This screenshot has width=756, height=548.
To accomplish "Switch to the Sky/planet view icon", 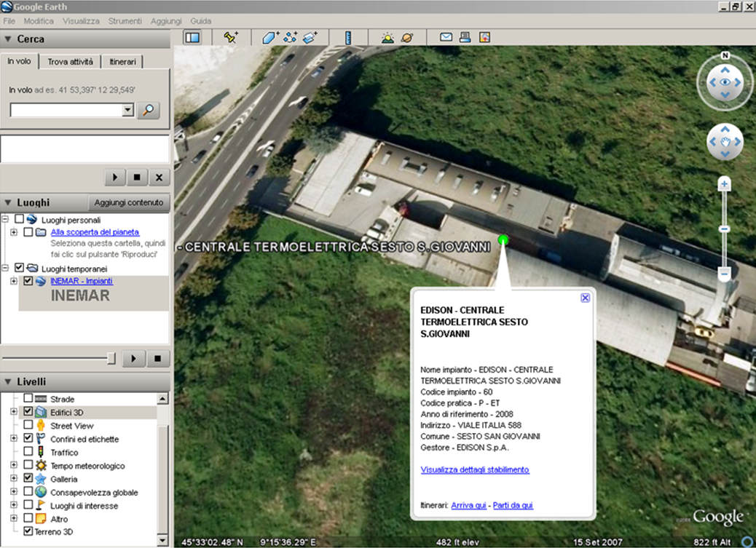I will point(407,37).
